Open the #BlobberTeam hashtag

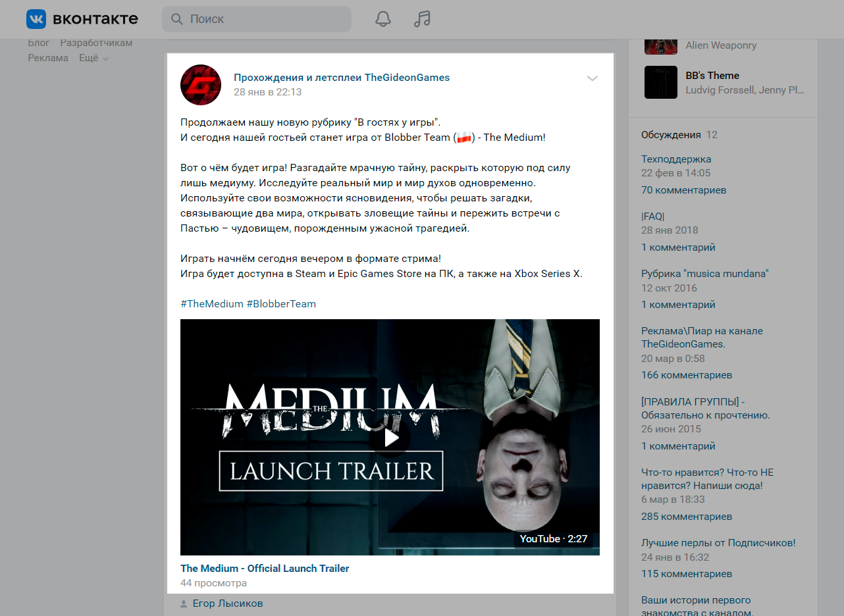[x=281, y=304]
